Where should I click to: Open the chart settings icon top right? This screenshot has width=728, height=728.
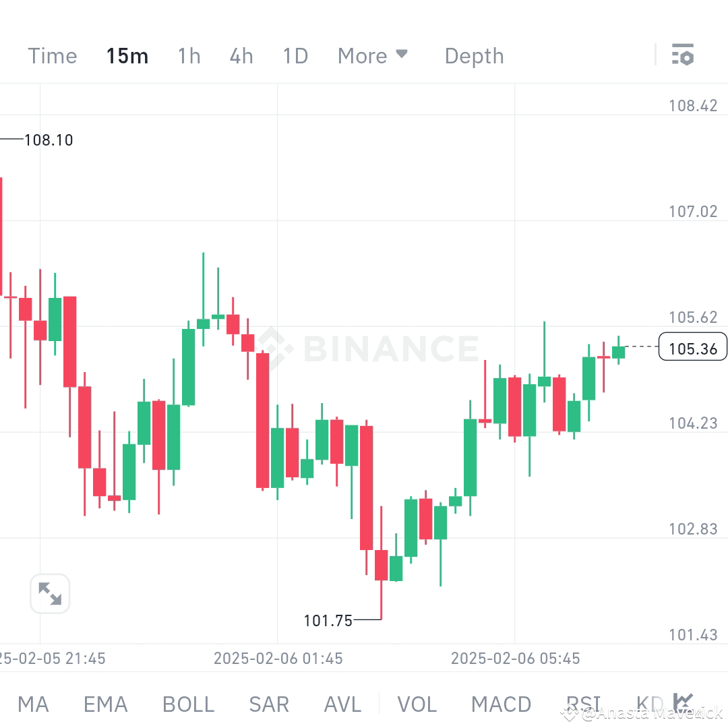point(683,55)
